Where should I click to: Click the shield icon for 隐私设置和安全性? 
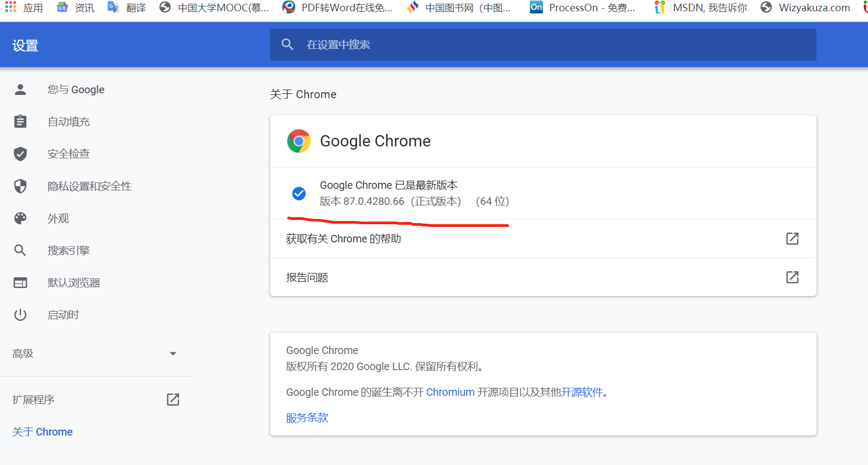(20, 186)
